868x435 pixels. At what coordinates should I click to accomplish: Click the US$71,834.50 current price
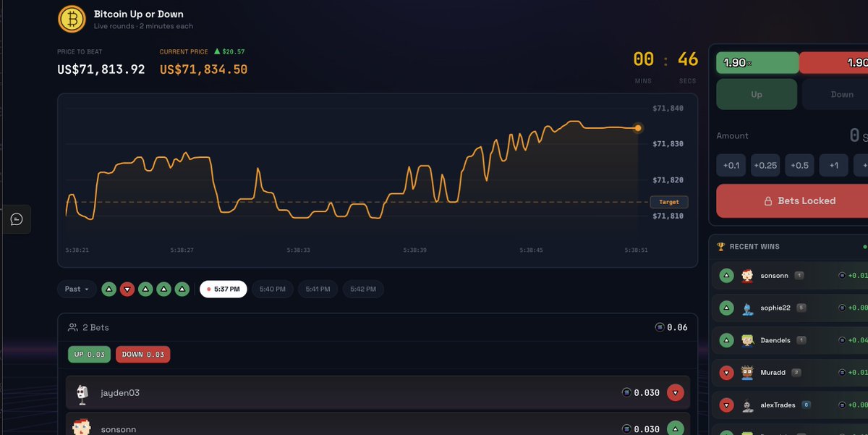coord(203,69)
